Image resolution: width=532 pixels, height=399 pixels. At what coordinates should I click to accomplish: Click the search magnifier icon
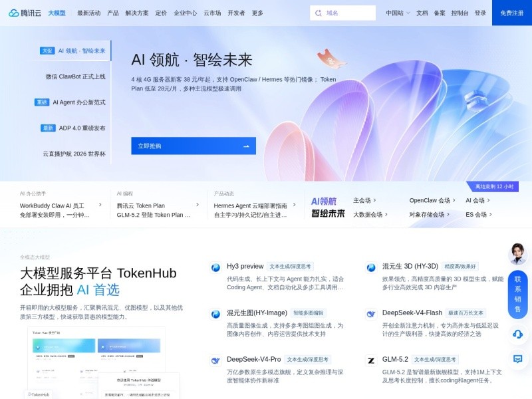tap(319, 13)
